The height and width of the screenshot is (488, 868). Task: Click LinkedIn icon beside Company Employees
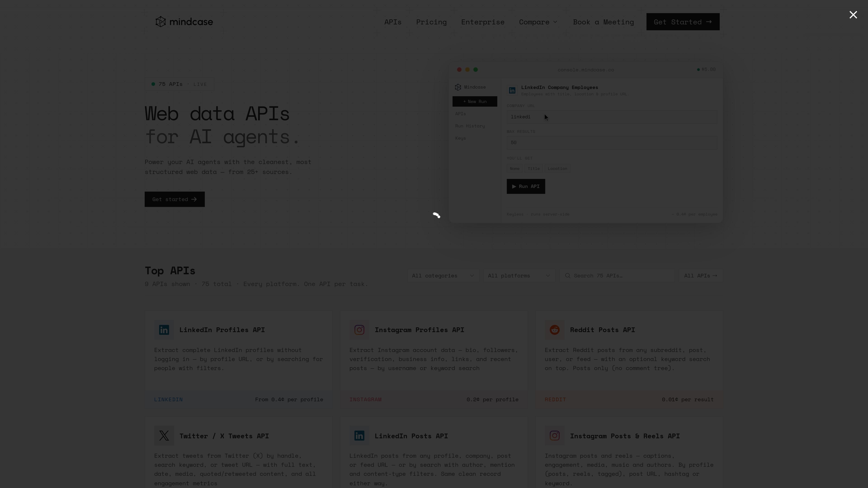pos(512,91)
